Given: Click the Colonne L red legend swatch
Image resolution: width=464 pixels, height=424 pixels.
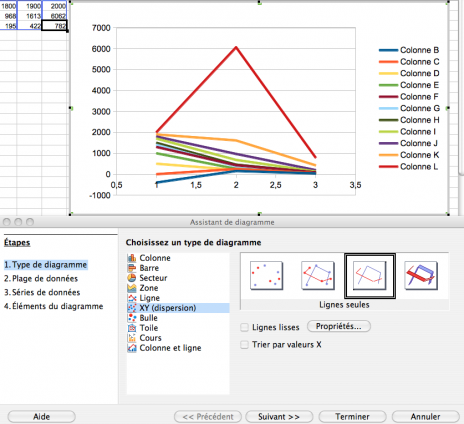Looking at the screenshot, I should pyautogui.click(x=388, y=167).
